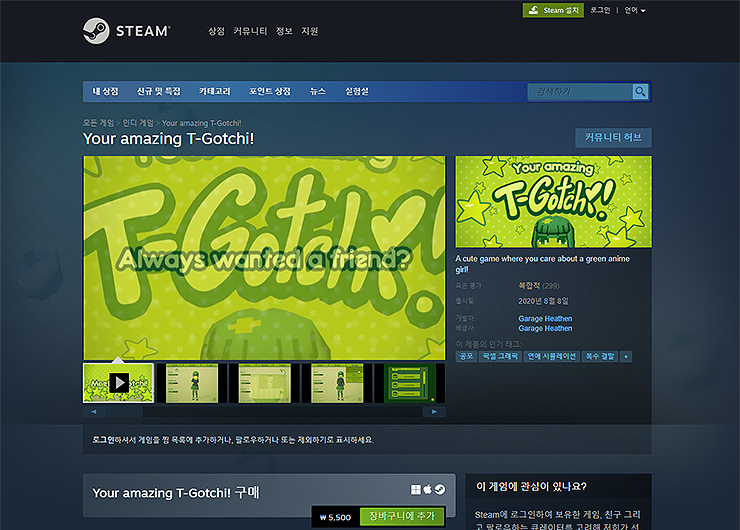This screenshot has width=740, height=530.
Task: Click the developer Garage Heathen link
Action: pos(545,319)
